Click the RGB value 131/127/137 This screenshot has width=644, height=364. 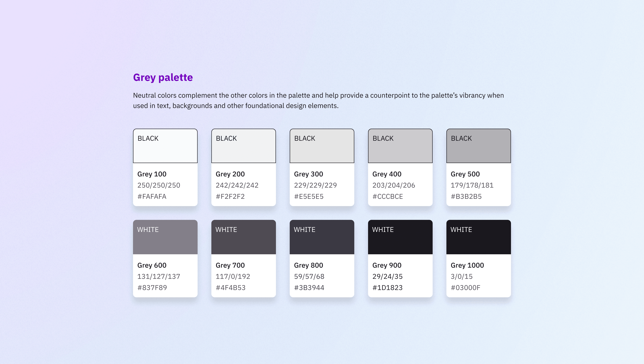click(x=159, y=277)
